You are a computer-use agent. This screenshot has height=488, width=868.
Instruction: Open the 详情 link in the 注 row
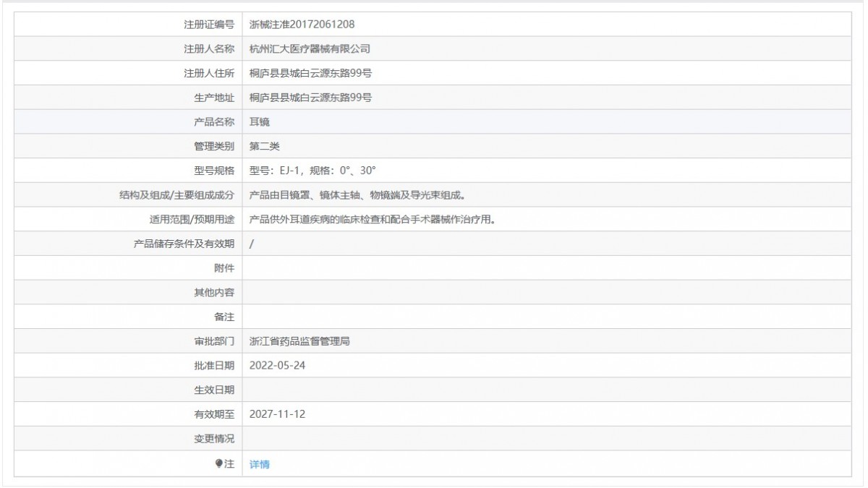coord(259,464)
